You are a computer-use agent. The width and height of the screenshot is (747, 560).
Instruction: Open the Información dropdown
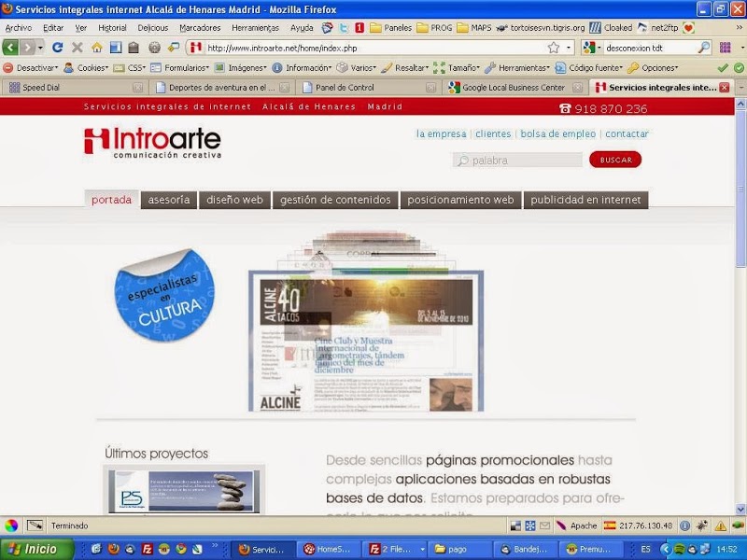coord(302,67)
